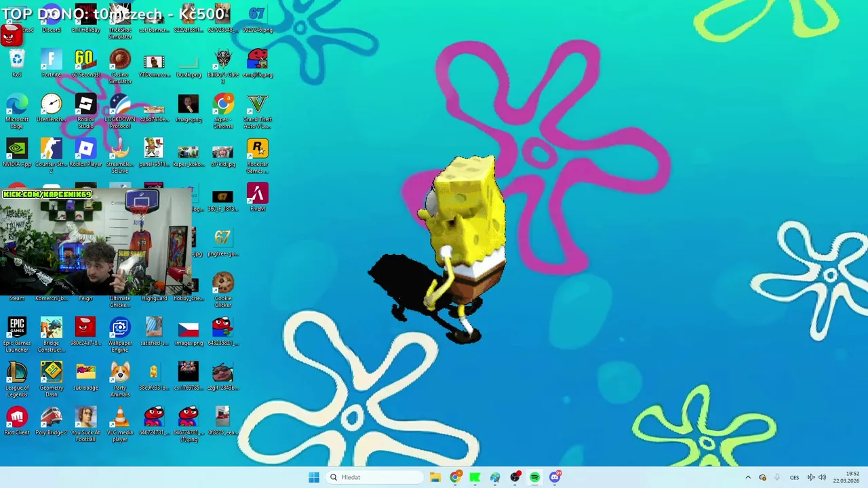Viewport: 868px width, 488px height.
Task: Open the sub badge folder
Action: click(85, 375)
